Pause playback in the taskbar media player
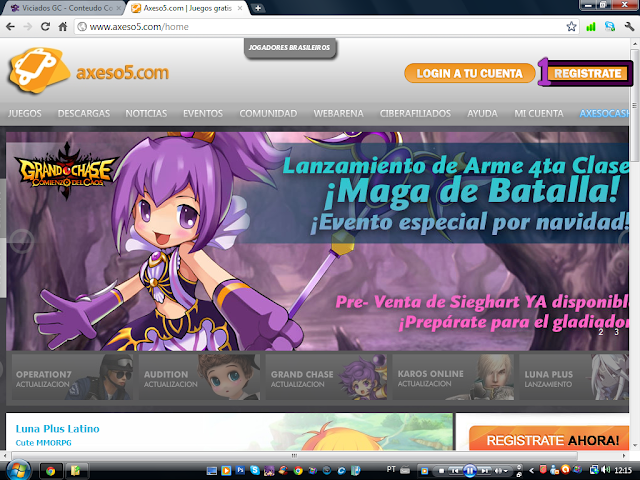 470,471
